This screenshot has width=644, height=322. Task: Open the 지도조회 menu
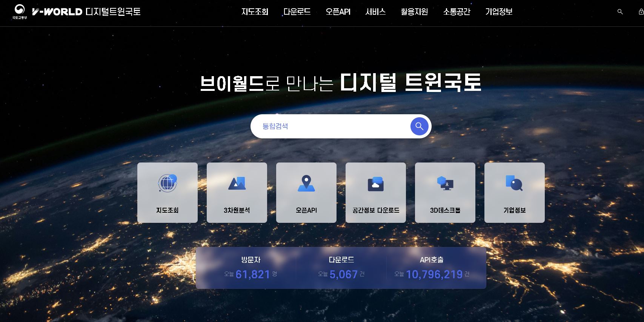coord(255,12)
